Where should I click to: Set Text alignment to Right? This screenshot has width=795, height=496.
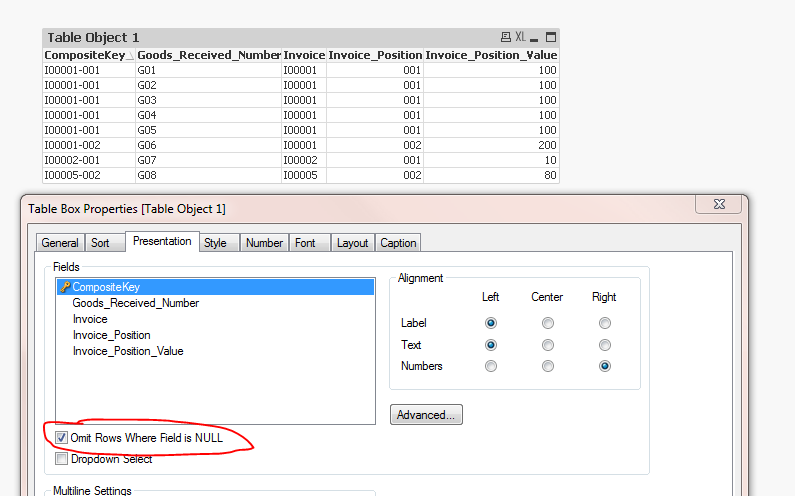604,345
